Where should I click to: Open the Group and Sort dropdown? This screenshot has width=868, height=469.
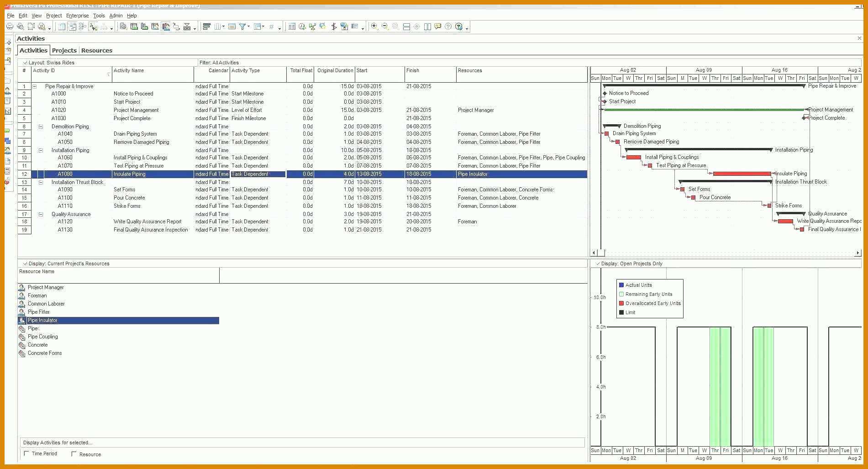click(263, 27)
